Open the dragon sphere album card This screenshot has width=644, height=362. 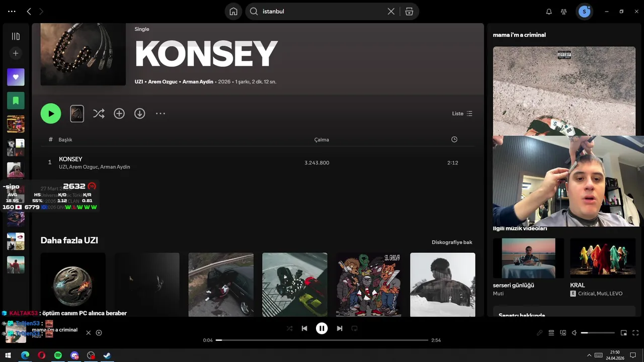click(73, 285)
